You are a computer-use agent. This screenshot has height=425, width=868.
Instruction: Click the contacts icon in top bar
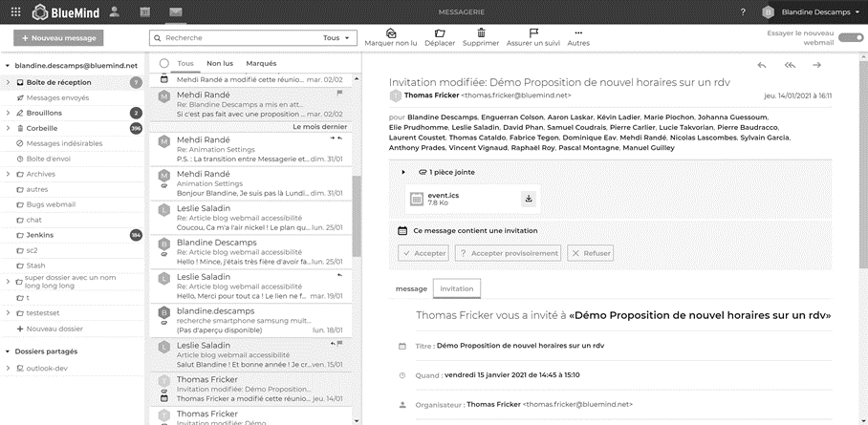[115, 12]
